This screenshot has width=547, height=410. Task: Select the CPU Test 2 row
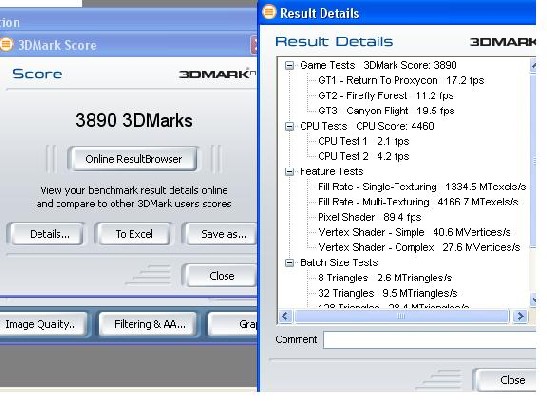click(364, 156)
